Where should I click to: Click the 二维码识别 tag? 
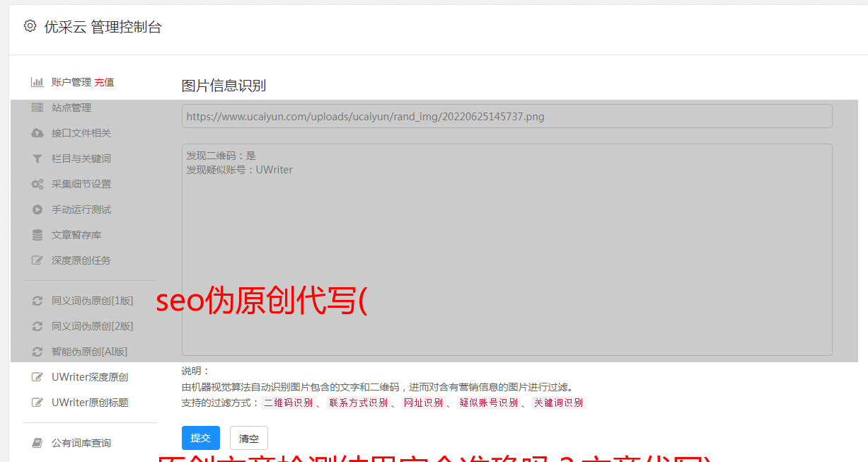[x=289, y=403]
